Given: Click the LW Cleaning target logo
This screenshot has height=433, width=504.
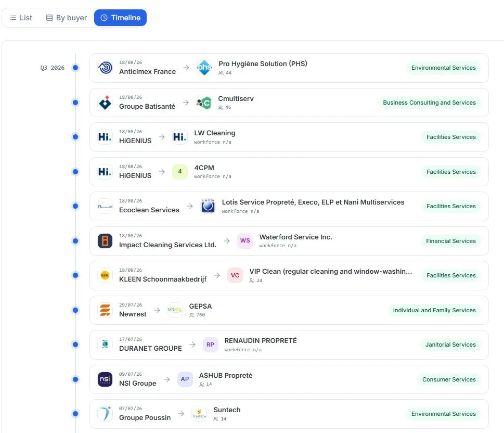Looking at the screenshot, I should click(179, 137).
